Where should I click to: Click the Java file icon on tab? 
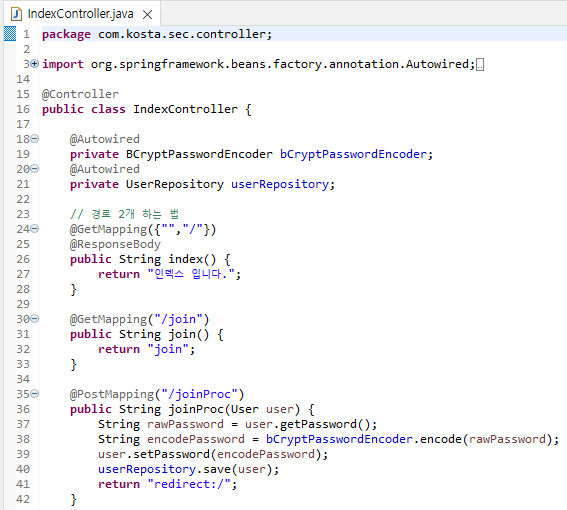click(16, 14)
